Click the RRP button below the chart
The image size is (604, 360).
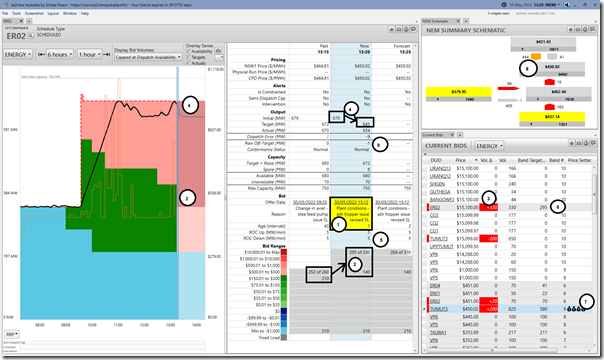12,334
